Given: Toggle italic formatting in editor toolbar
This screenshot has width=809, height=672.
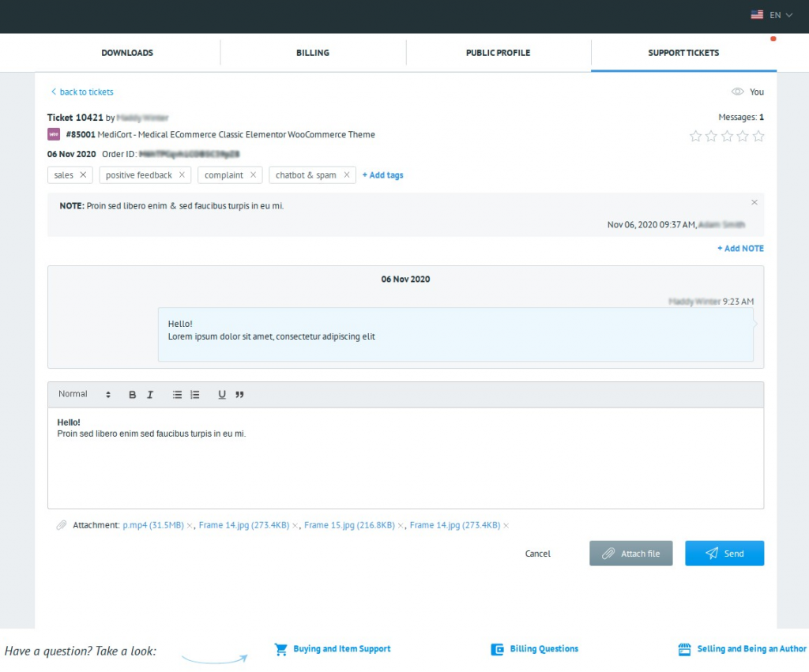Looking at the screenshot, I should [x=150, y=395].
